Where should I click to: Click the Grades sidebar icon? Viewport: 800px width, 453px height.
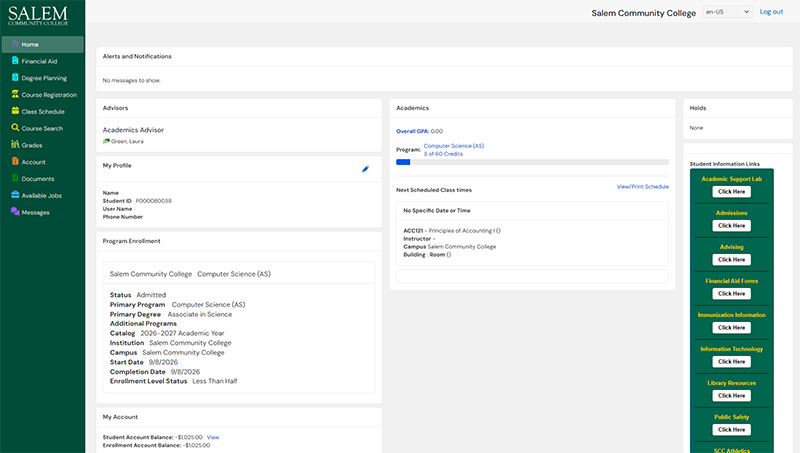point(15,145)
